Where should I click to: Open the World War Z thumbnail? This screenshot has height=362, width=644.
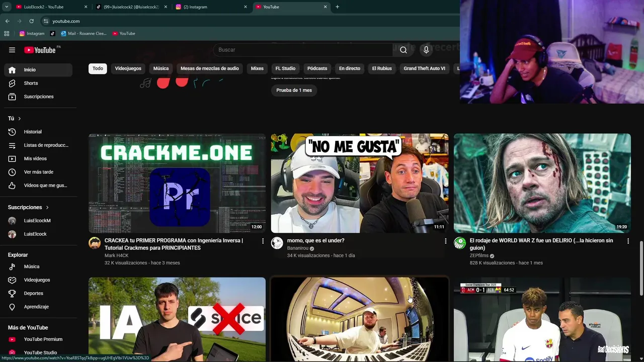point(542,183)
